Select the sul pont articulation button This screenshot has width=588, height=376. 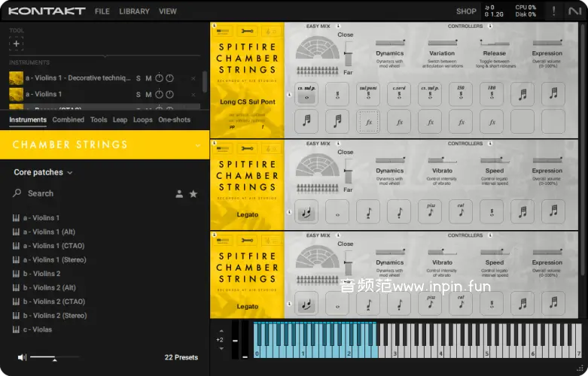coord(368,94)
